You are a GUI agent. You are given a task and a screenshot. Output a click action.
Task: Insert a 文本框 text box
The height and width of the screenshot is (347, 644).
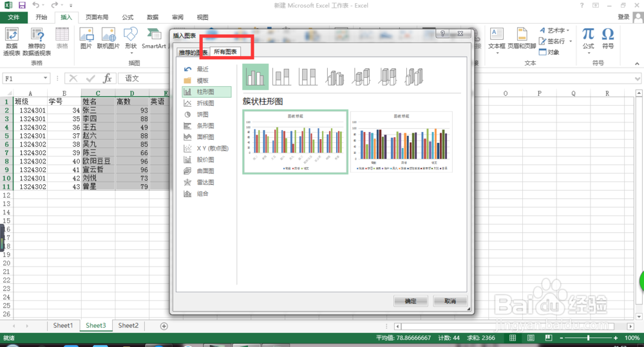(x=497, y=41)
